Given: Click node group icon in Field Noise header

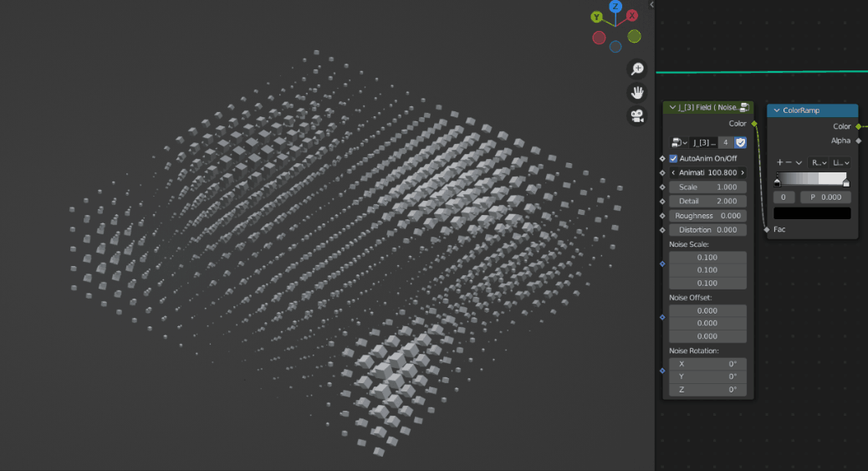Looking at the screenshot, I should (x=744, y=107).
